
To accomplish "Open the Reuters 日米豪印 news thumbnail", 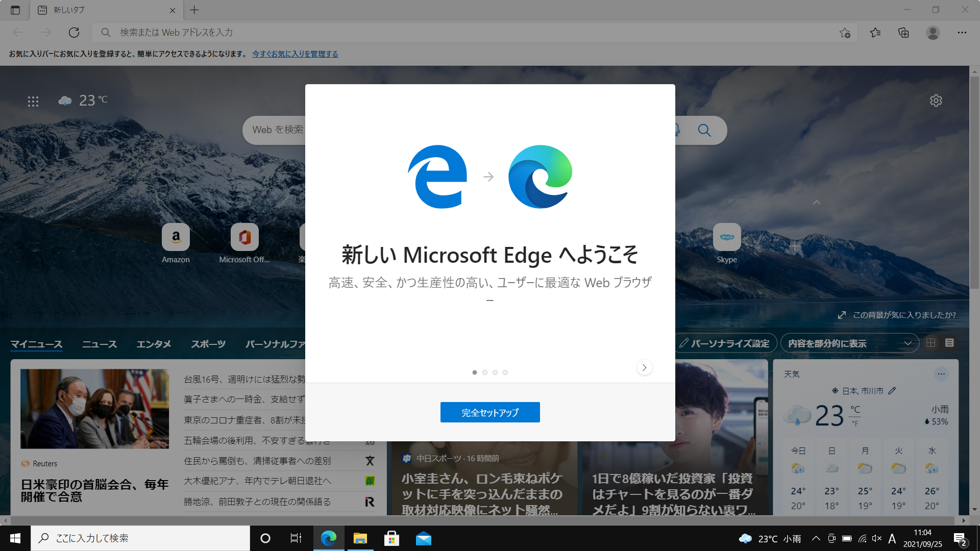I will coord(94,409).
